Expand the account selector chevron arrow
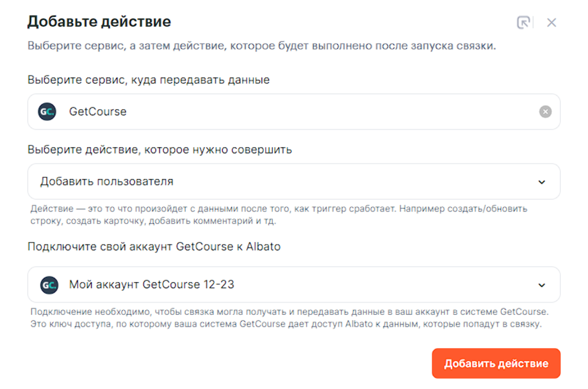This screenshot has height=389, width=588. pos(542,285)
